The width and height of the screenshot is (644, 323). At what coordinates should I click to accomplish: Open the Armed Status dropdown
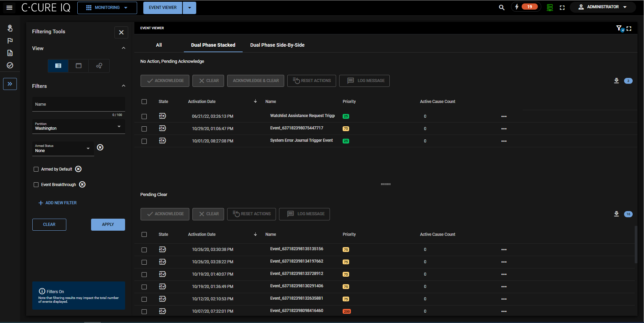[63, 149]
